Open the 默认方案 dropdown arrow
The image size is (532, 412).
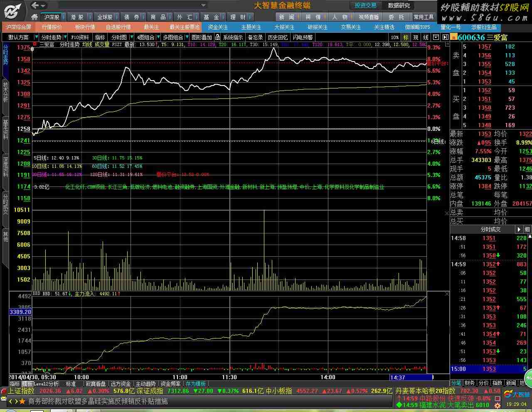[x=36, y=37]
